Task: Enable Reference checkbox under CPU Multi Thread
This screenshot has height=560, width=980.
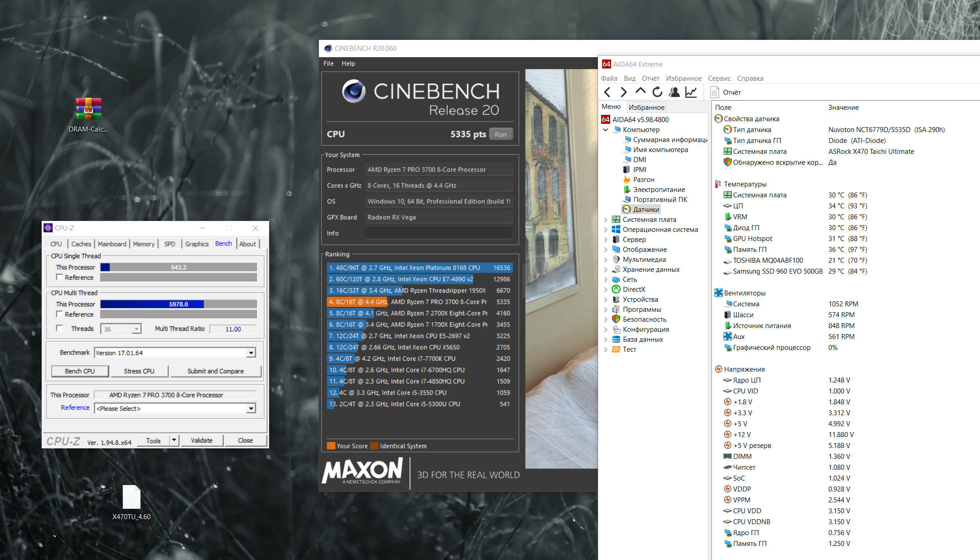Action: pos(59,314)
